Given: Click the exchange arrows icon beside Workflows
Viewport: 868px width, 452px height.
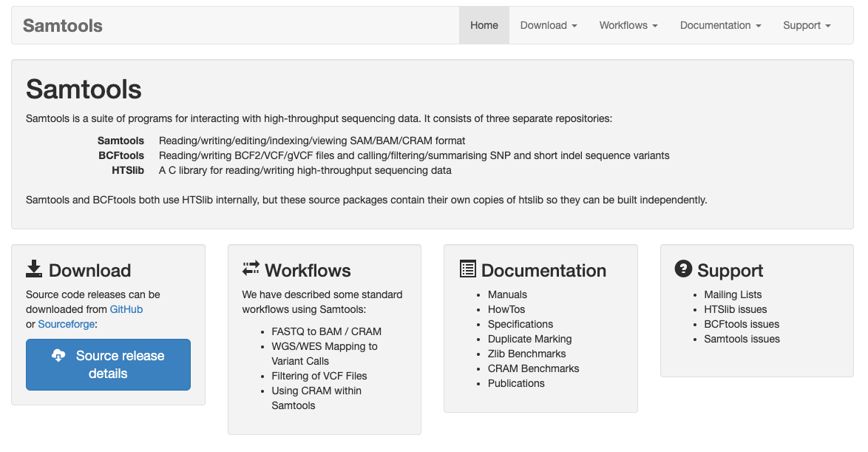Looking at the screenshot, I should click(x=251, y=269).
